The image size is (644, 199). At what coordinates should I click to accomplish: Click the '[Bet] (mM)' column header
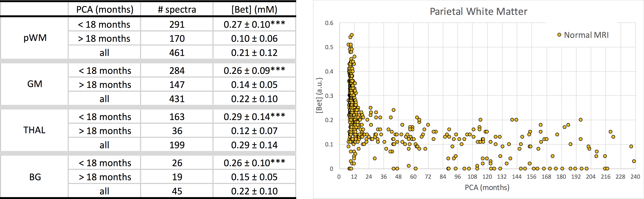tap(254, 9)
